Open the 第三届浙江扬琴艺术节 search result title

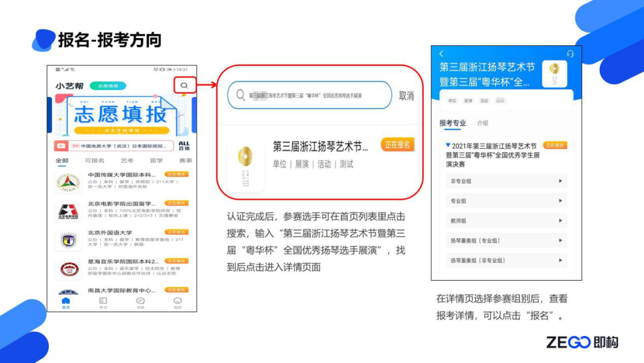[320, 146]
